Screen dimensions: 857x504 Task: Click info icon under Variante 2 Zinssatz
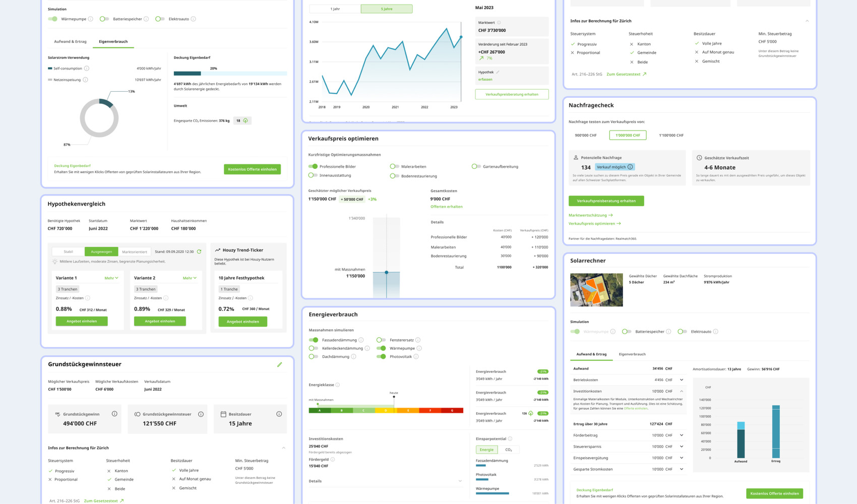(166, 298)
